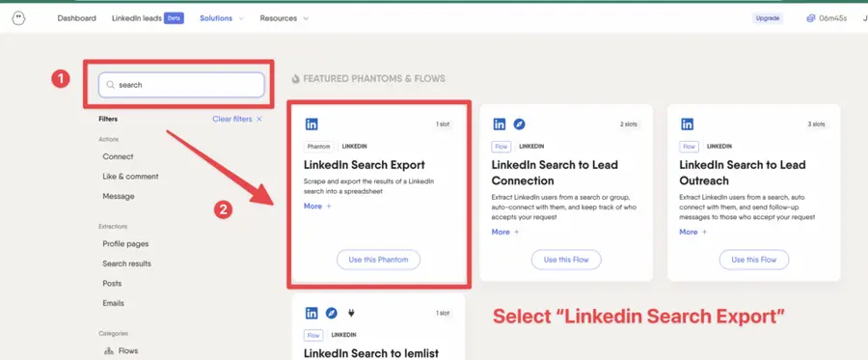Open LinkedIn Search Export title
This screenshot has width=868, height=360.
(365, 165)
